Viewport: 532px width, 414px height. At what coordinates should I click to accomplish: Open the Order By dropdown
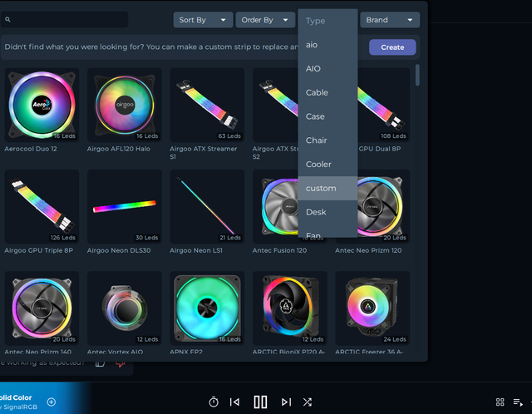pyautogui.click(x=265, y=20)
